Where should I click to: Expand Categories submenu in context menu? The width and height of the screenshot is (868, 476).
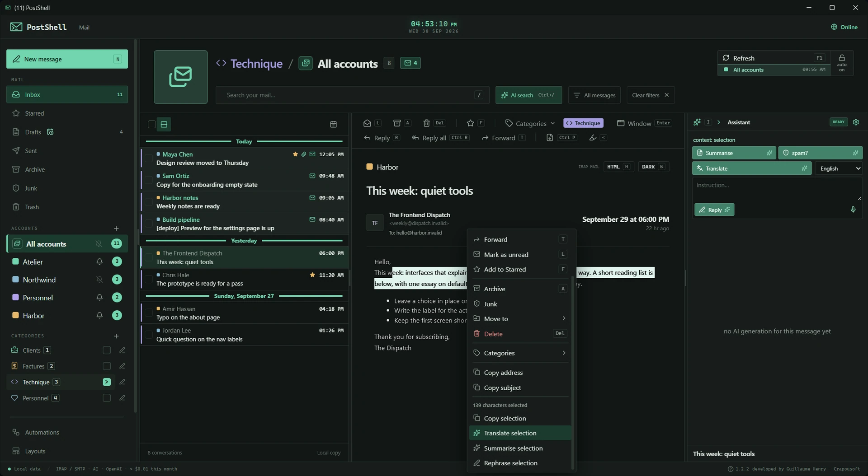pyautogui.click(x=519, y=353)
